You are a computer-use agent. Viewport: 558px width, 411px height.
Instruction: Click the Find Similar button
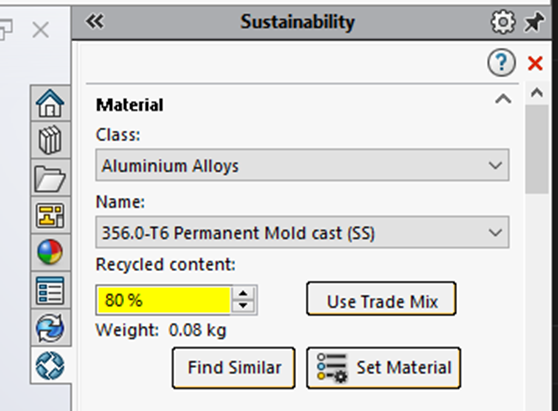point(234,368)
